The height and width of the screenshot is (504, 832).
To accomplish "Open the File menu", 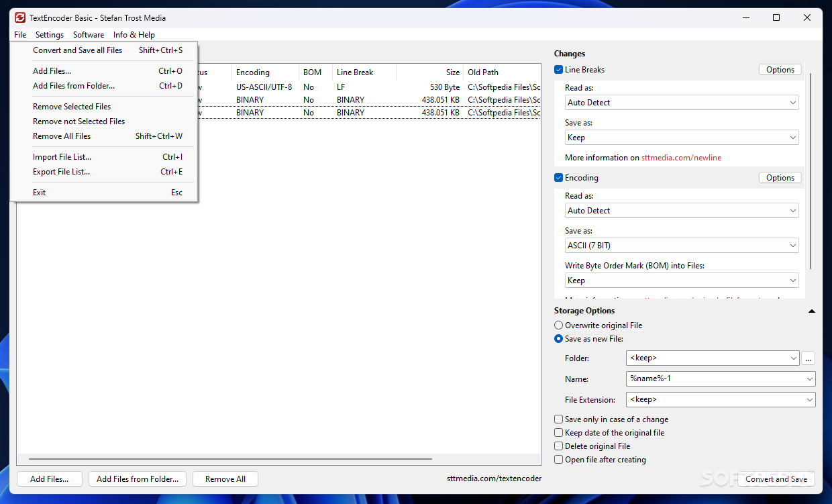I will click(x=20, y=35).
